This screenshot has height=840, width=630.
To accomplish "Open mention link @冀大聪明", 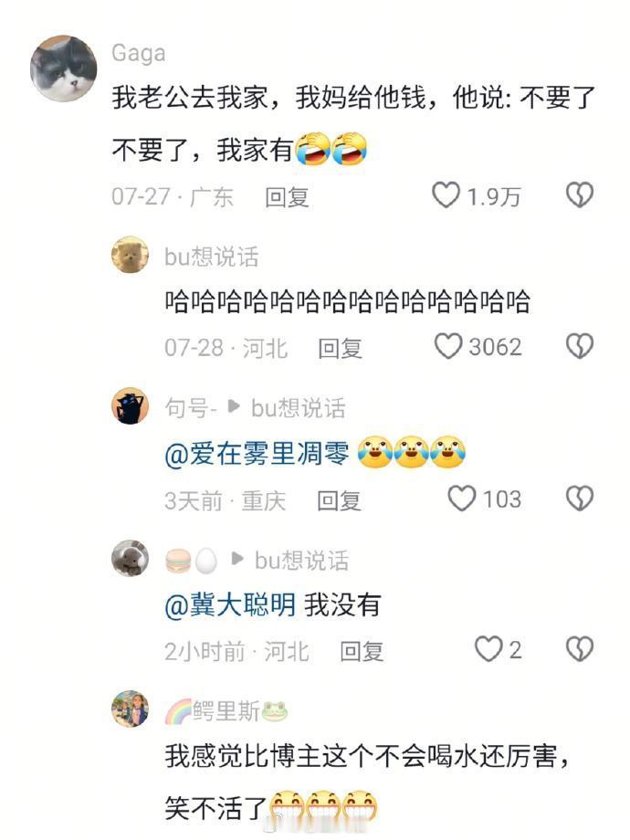I will [x=230, y=604].
